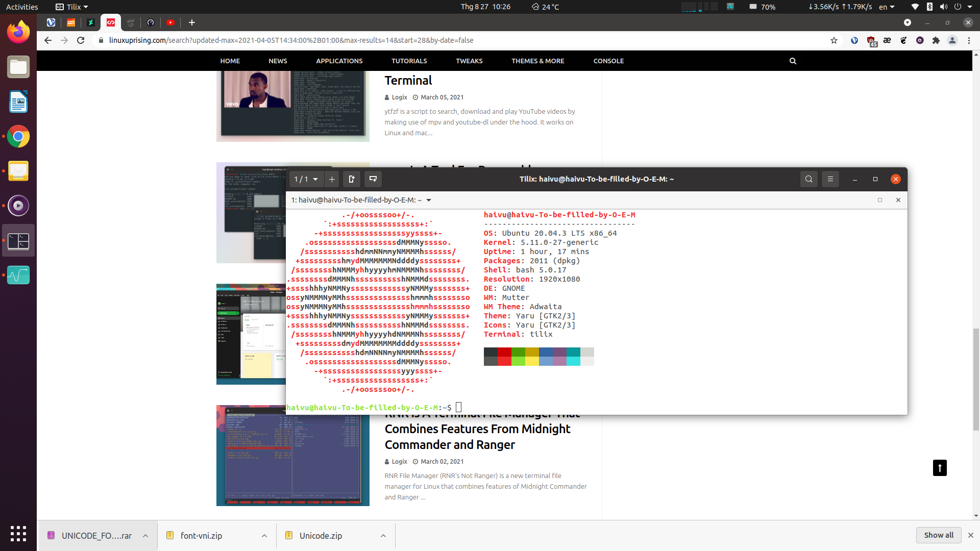Open the HOME menu item
The height and width of the screenshot is (551, 980).
230,61
